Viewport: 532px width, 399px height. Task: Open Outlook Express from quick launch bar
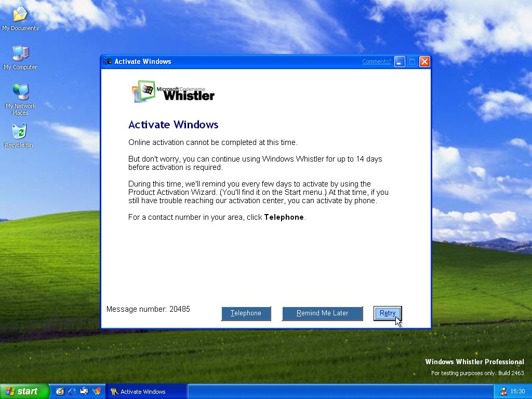(x=84, y=391)
